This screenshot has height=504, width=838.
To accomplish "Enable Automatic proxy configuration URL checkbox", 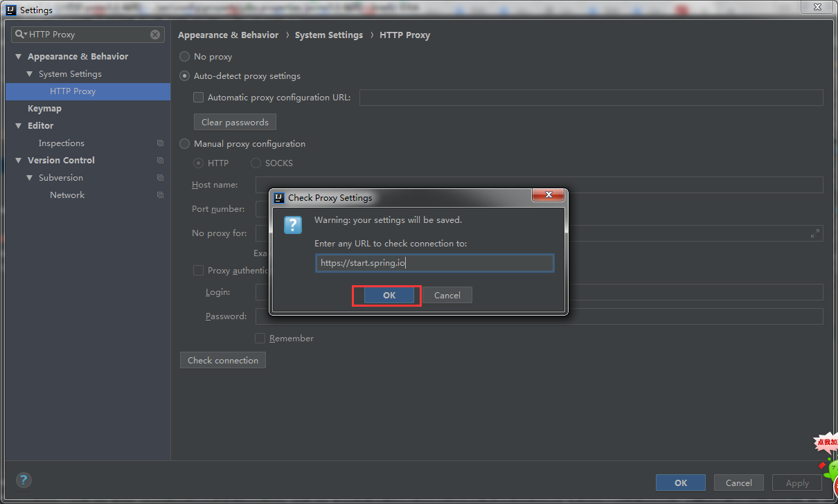I will [199, 98].
